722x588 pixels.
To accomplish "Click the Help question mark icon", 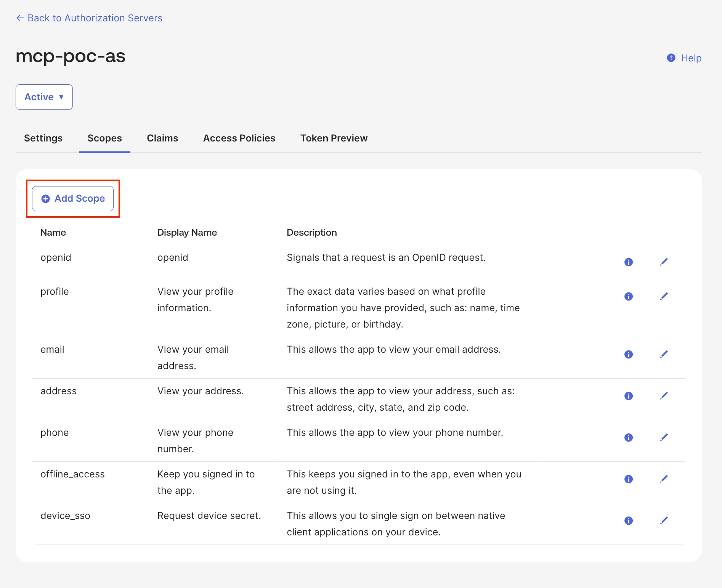I will pos(671,58).
